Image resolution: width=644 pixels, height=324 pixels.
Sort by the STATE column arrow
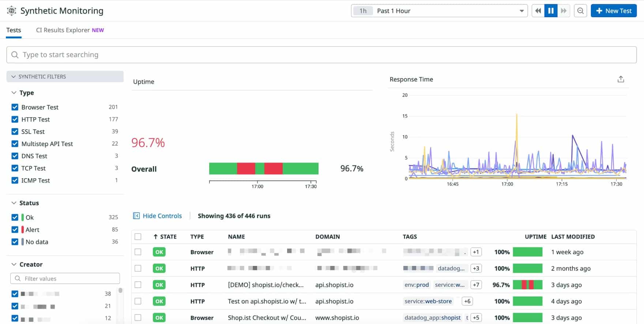tap(155, 237)
